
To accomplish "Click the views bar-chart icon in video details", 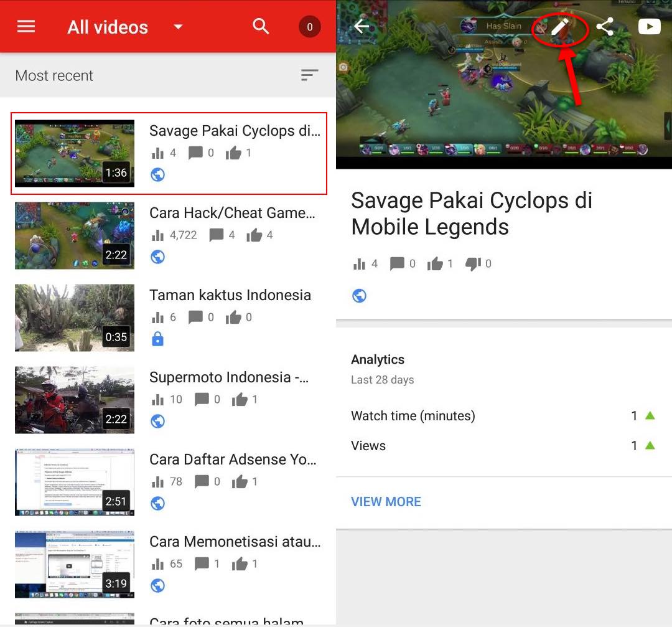I will click(359, 264).
